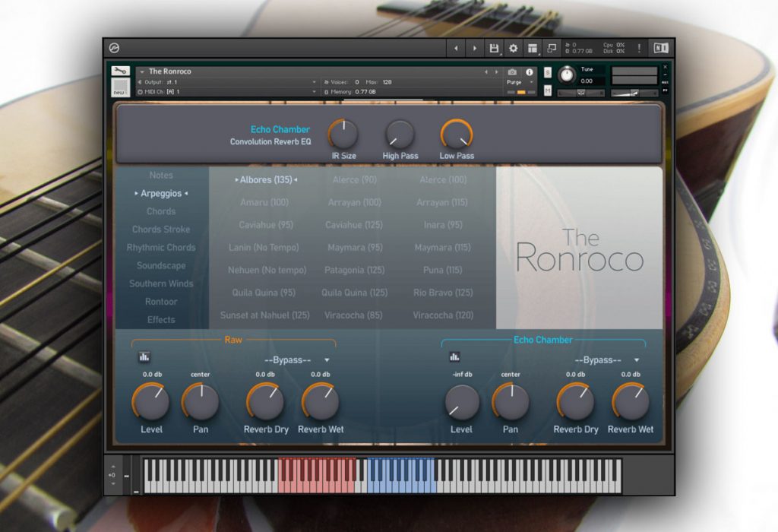778x532 pixels.
Task: Open the Purge dropdown menu
Action: coord(519,82)
